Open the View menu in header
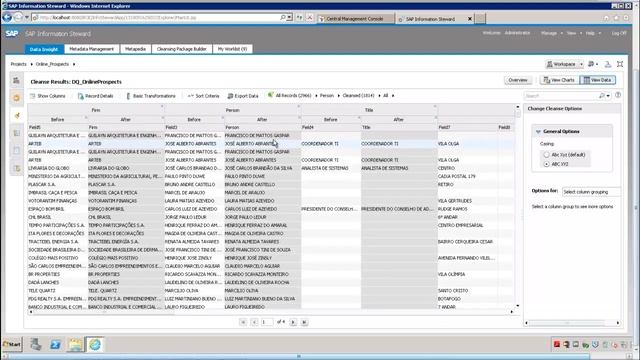 pos(573,33)
